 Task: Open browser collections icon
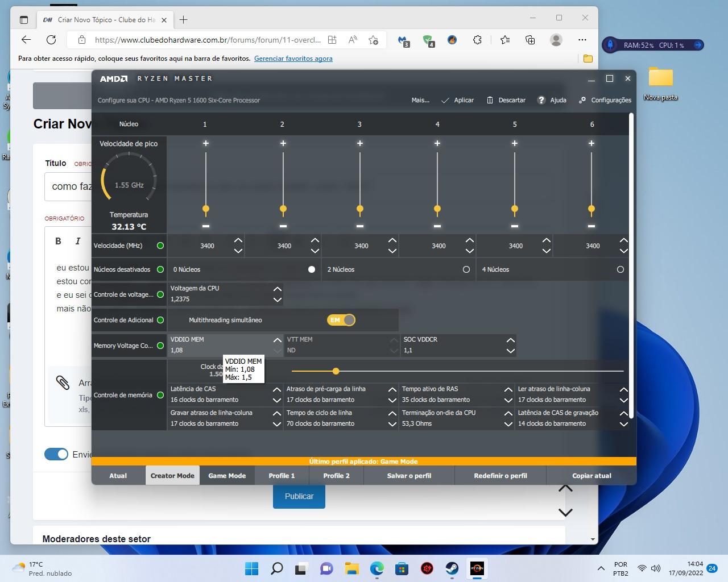[x=530, y=40]
